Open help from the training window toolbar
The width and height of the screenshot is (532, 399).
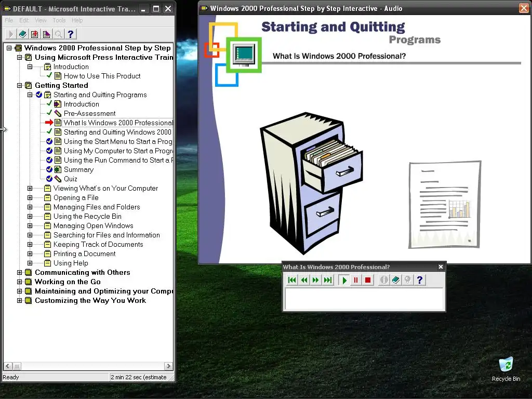tap(71, 34)
